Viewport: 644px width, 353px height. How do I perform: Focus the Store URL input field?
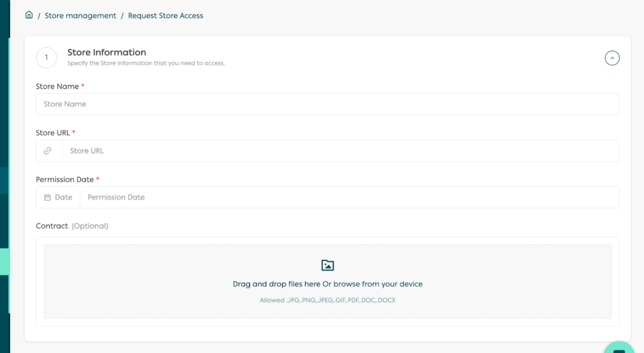pyautogui.click(x=340, y=151)
